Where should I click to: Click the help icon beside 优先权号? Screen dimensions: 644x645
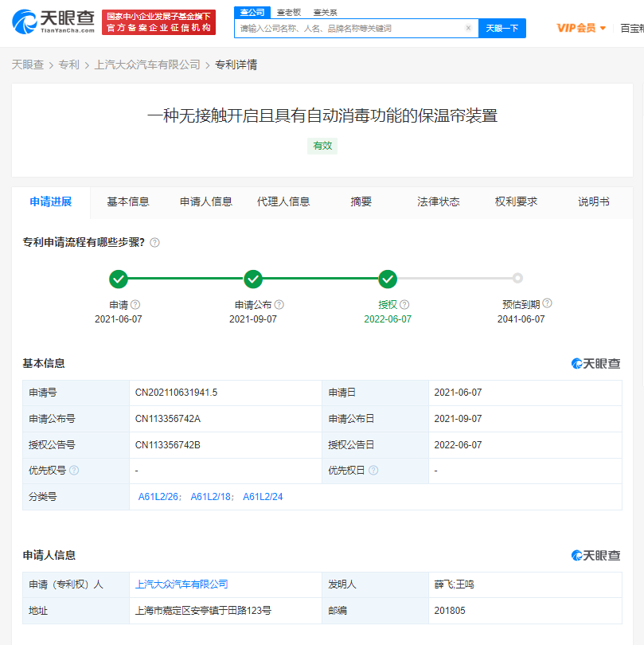click(74, 470)
